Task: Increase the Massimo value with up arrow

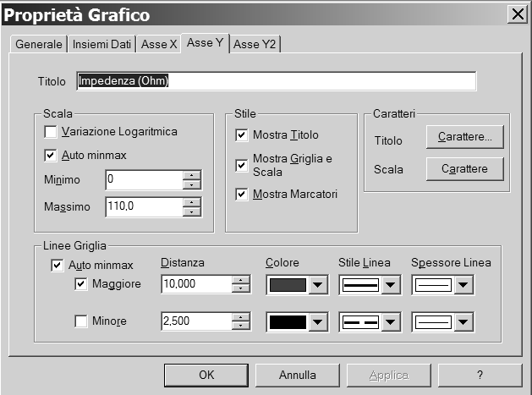Action: click(x=192, y=203)
